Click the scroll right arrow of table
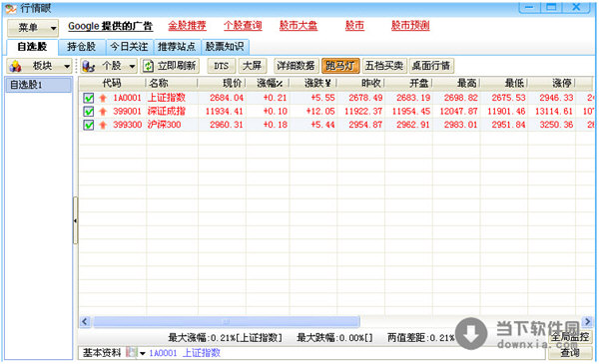The height and width of the screenshot is (364, 599). tap(587, 322)
